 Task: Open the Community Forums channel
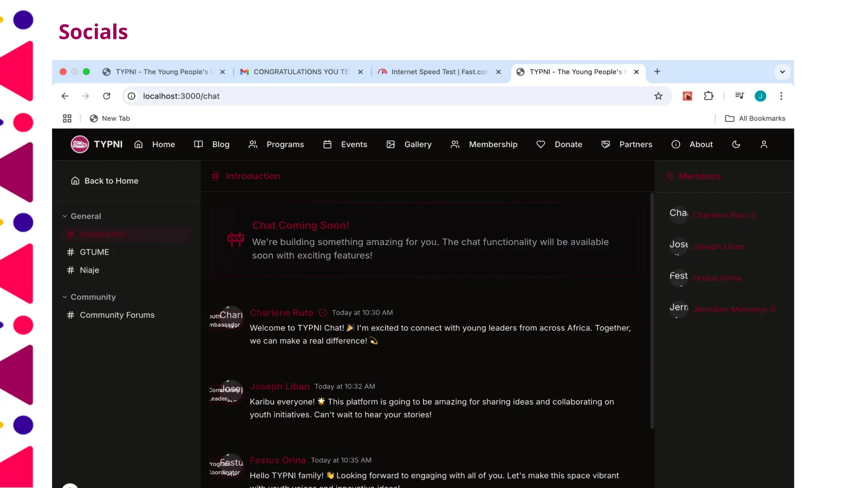(x=117, y=315)
